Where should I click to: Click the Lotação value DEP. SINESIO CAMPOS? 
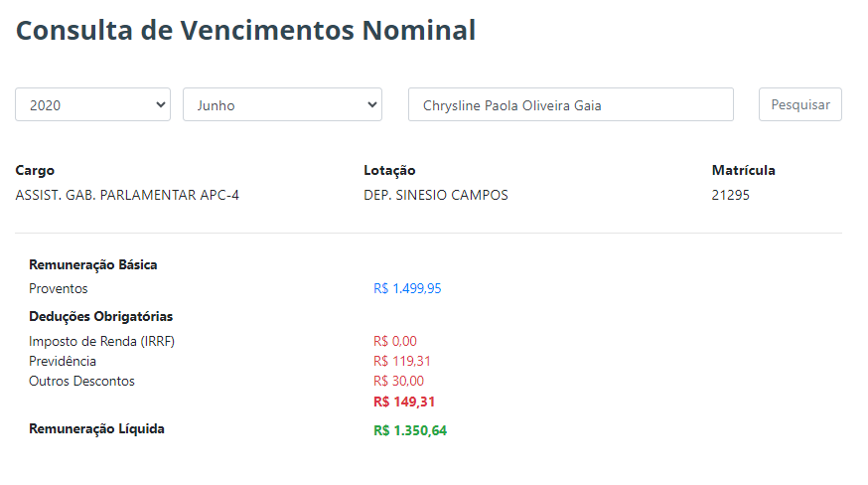(436, 195)
